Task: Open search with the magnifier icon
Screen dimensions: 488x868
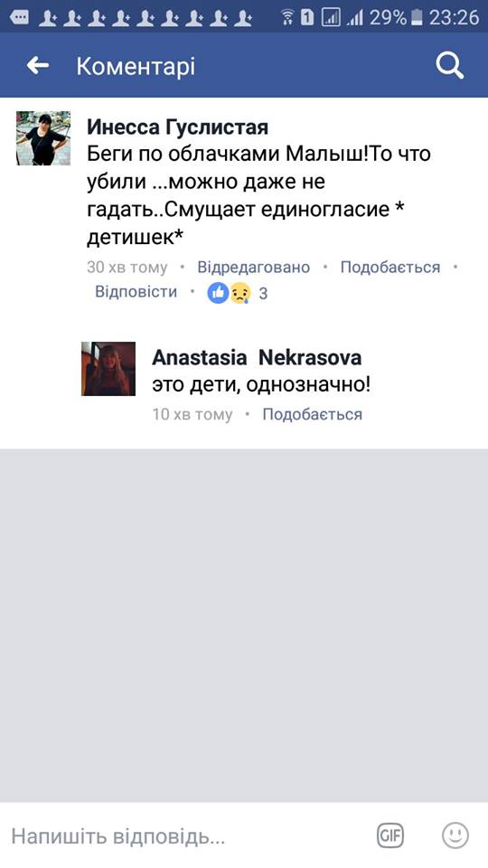Action: [x=449, y=66]
